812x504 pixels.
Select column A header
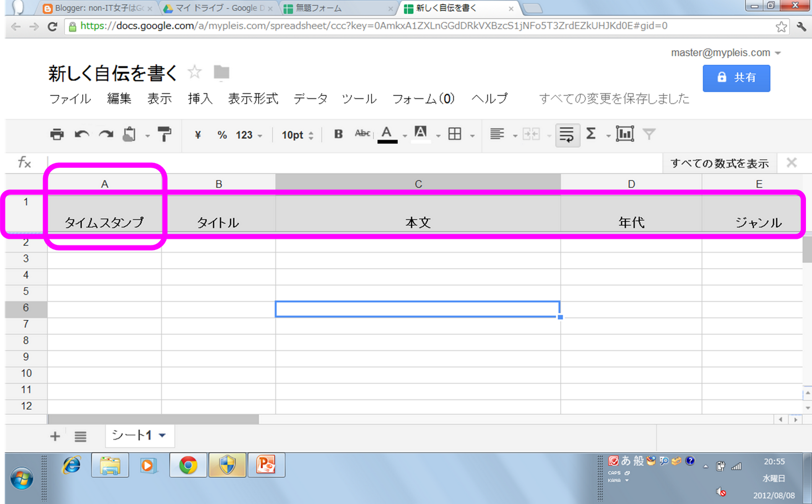click(x=105, y=184)
